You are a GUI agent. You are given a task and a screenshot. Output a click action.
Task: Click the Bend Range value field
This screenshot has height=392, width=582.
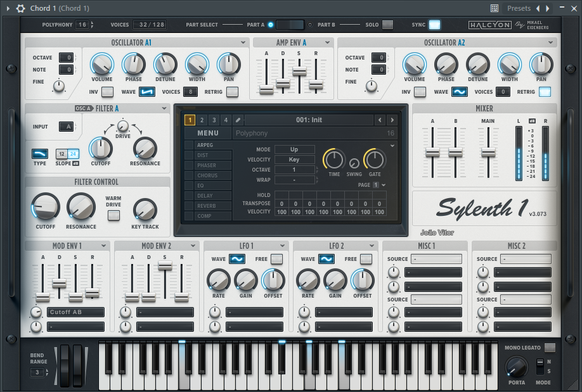click(x=37, y=372)
